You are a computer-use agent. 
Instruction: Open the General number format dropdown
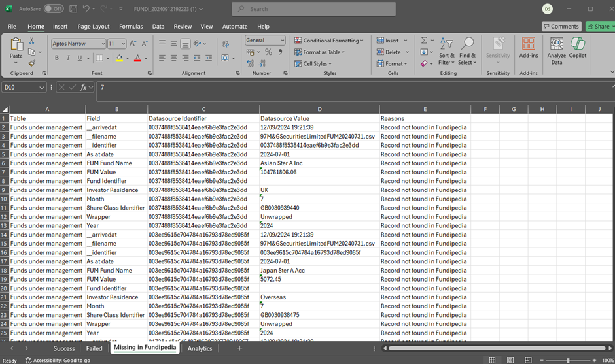pos(282,41)
